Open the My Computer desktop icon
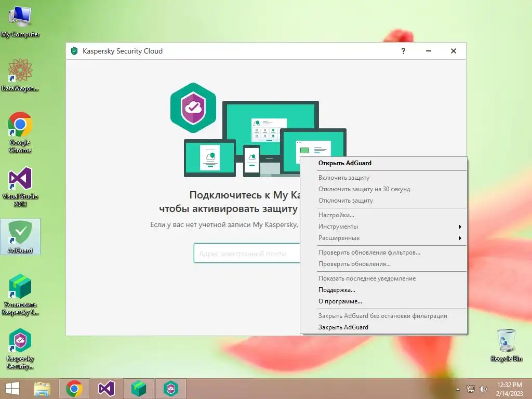 [x=20, y=21]
